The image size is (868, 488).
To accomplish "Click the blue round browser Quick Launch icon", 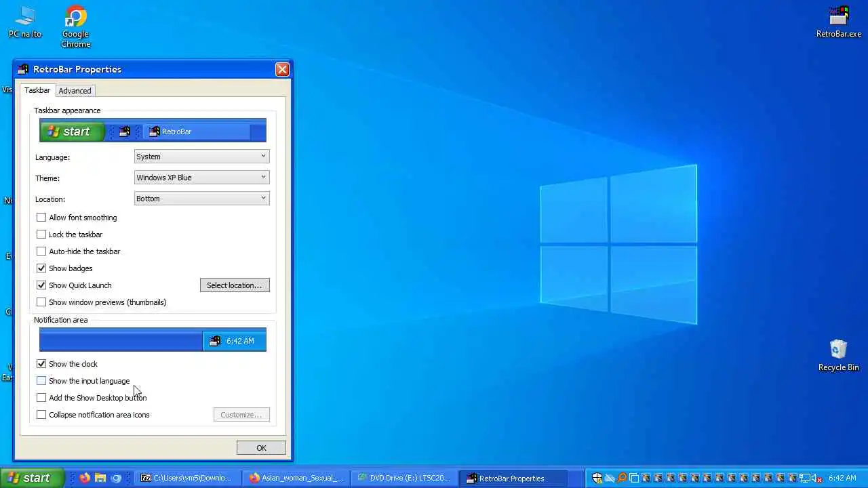I will (116, 478).
